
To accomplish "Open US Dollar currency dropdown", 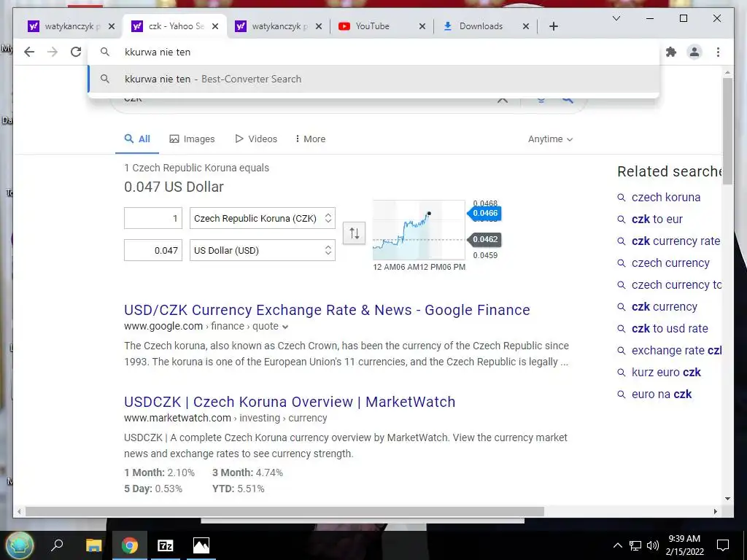I will click(x=263, y=250).
